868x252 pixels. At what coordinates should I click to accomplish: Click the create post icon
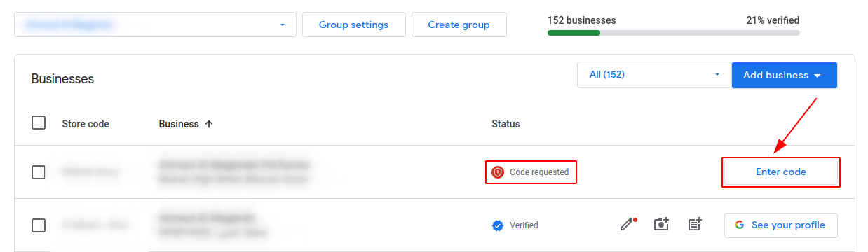tap(695, 225)
